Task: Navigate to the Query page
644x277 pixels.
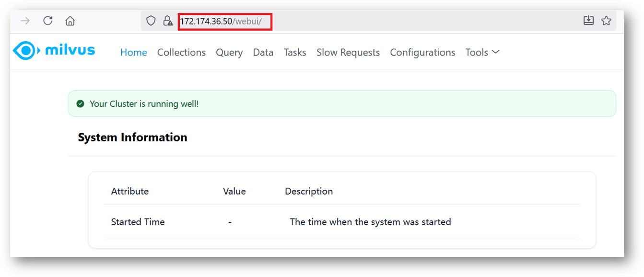Action: [229, 52]
